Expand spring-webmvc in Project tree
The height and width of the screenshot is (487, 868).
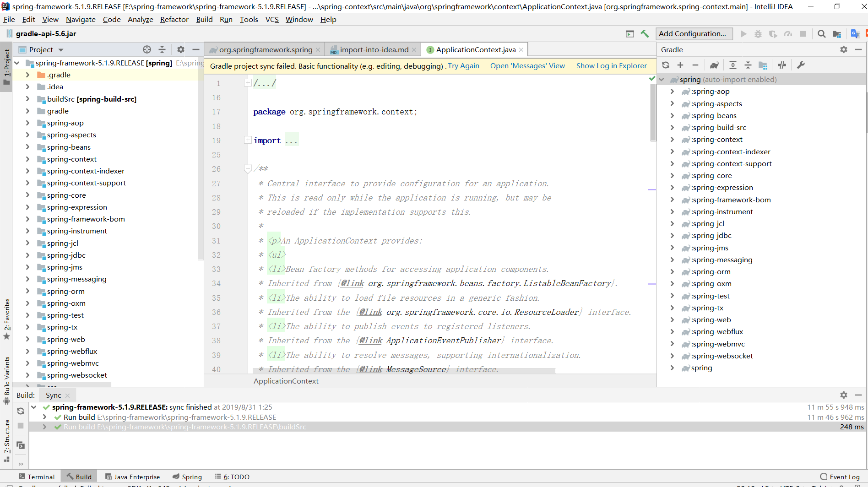pyautogui.click(x=27, y=363)
